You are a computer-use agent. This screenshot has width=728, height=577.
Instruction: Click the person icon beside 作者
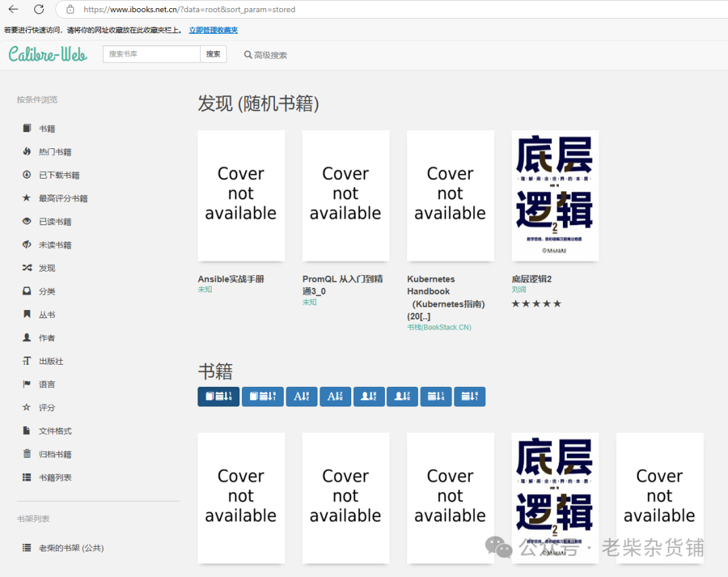(27, 338)
